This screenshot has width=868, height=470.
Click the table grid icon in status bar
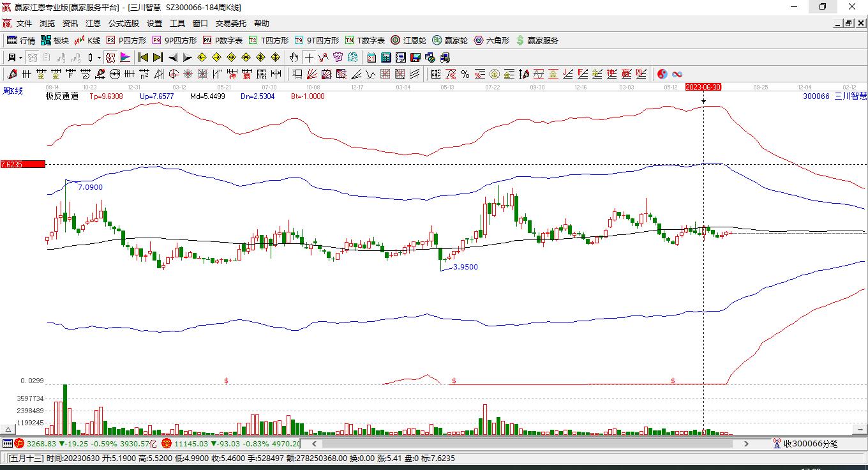7,444
